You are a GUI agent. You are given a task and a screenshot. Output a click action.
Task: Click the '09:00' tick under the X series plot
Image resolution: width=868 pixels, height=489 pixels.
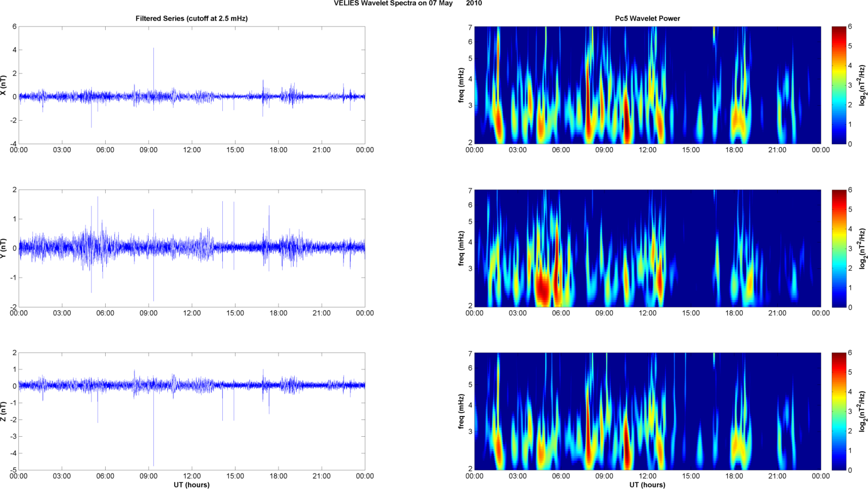click(149, 150)
